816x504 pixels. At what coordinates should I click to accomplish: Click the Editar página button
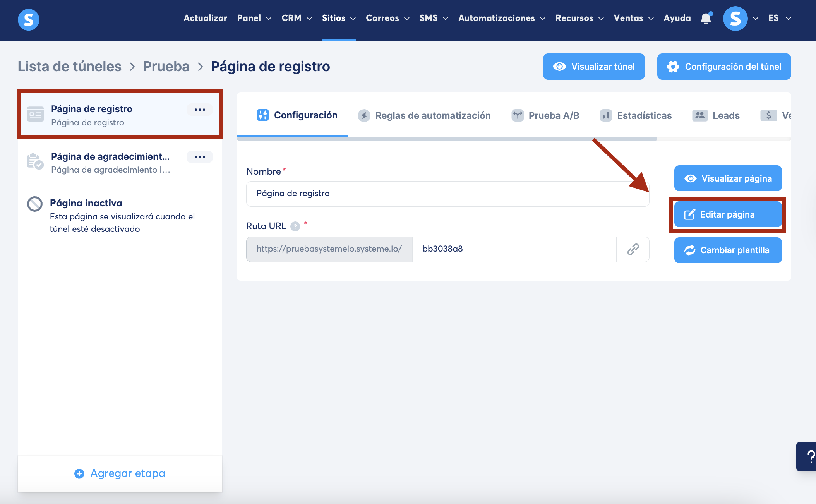[x=728, y=214]
